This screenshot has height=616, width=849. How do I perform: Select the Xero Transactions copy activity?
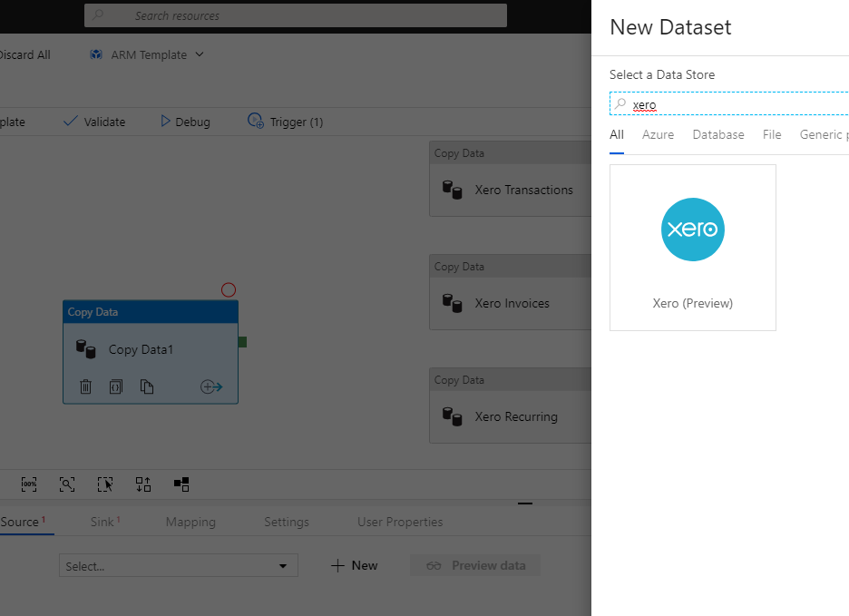510,179
